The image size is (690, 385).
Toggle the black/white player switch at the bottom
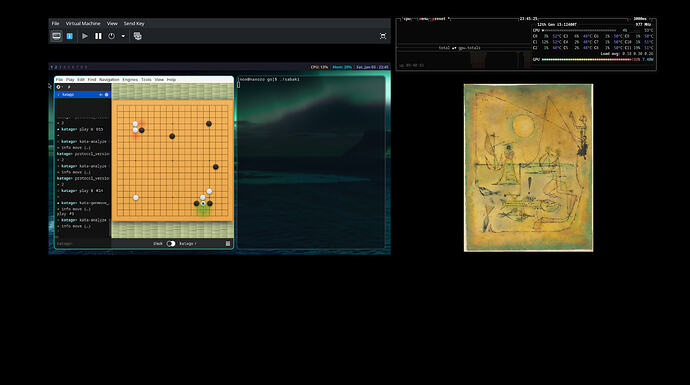coord(171,243)
